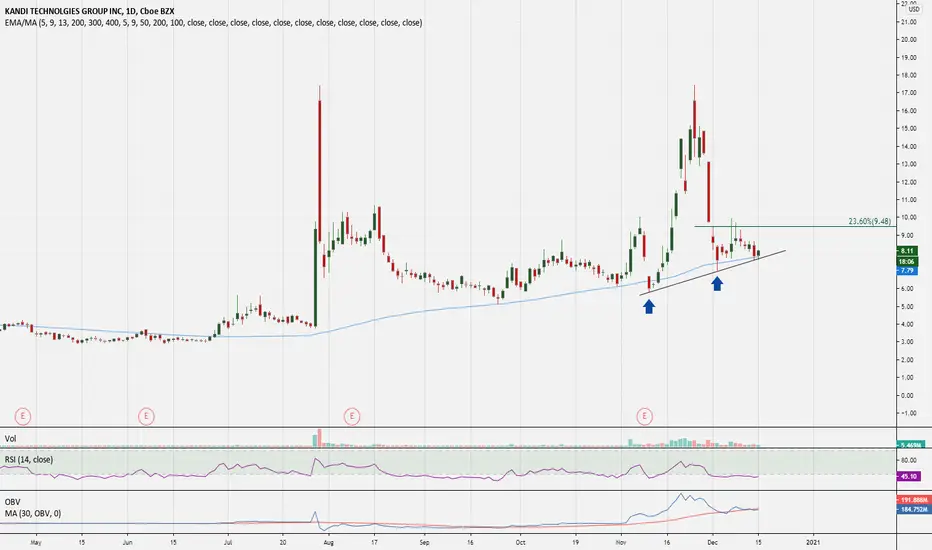This screenshot has width=932, height=550.
Task: Select the Vol indicator label
Action: (11, 438)
